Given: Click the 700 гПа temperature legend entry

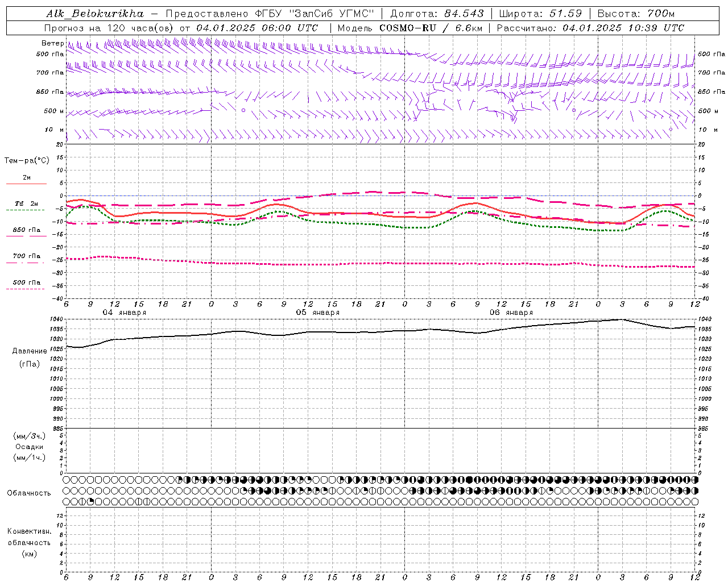Looking at the screenshot, I should pos(27,256).
